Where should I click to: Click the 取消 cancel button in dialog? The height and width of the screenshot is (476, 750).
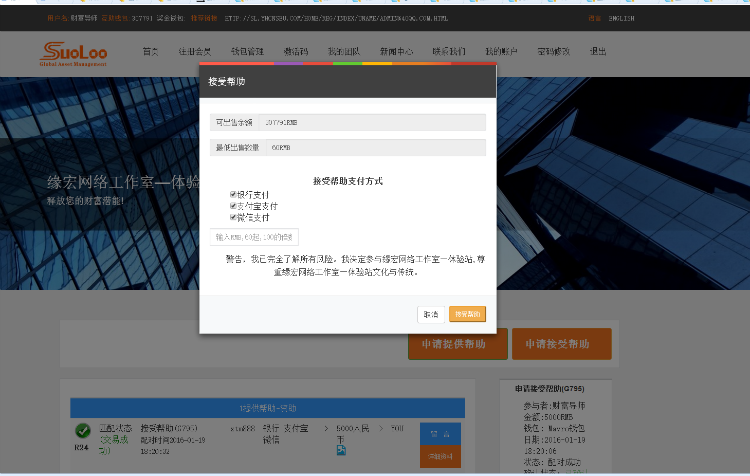tap(430, 314)
